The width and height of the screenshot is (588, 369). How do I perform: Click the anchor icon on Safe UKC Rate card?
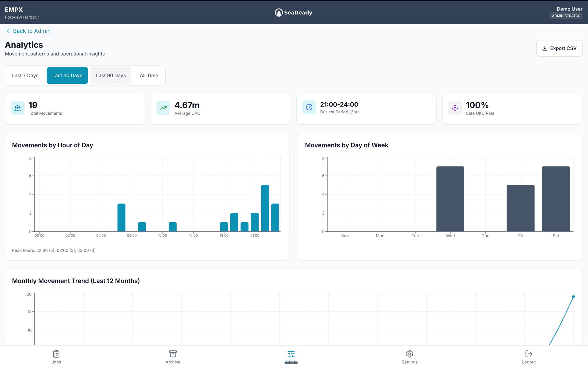coord(455,108)
